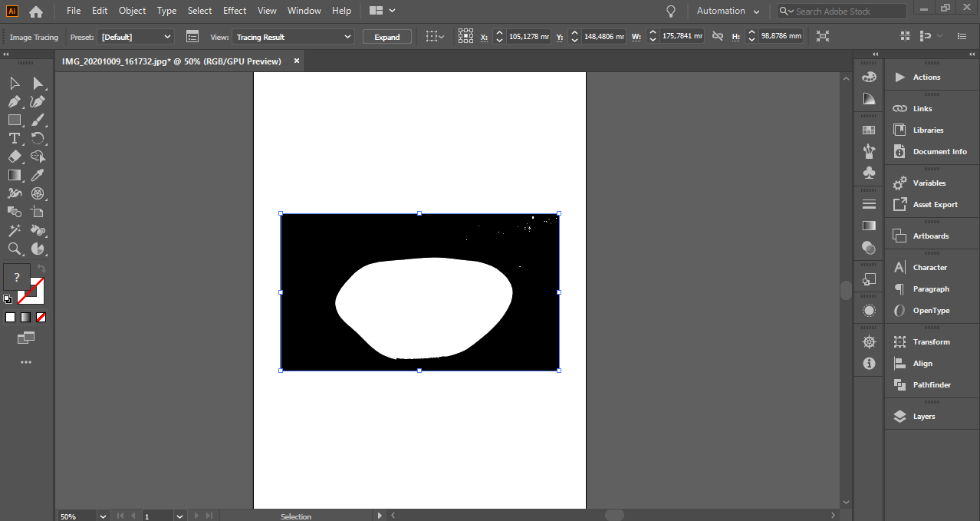Click the horizontal scrollbar thumb

tap(614, 516)
